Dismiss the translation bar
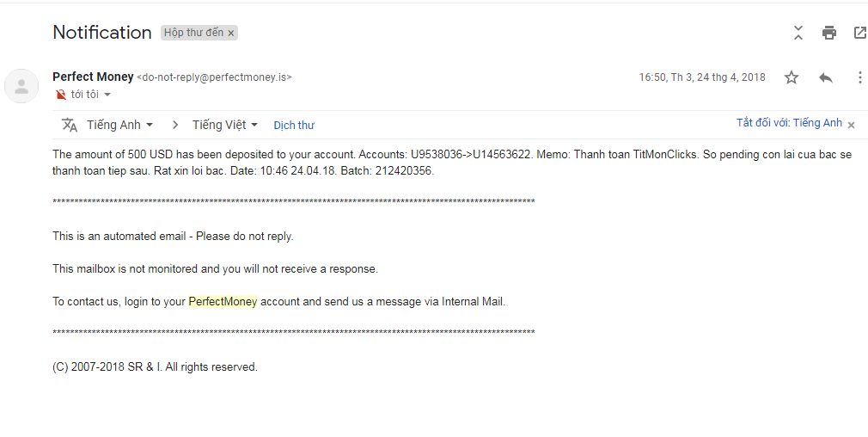 pos(851,125)
